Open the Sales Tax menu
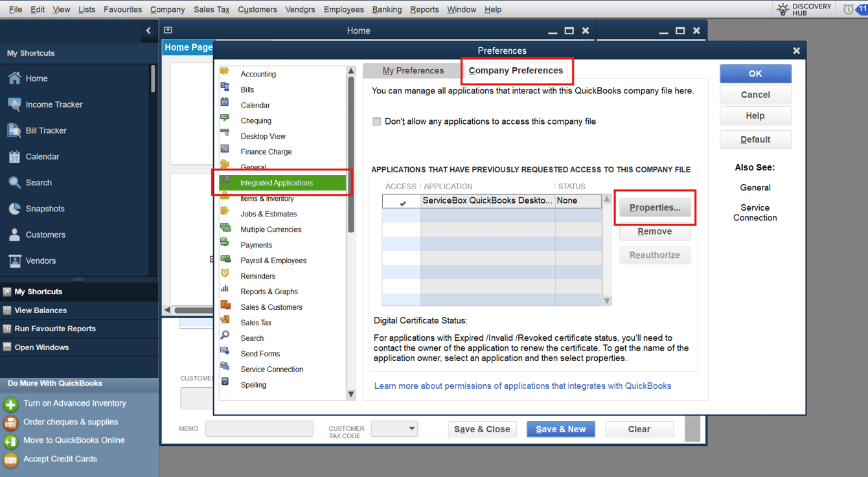Viewport: 868px width, 477px height. (212, 10)
